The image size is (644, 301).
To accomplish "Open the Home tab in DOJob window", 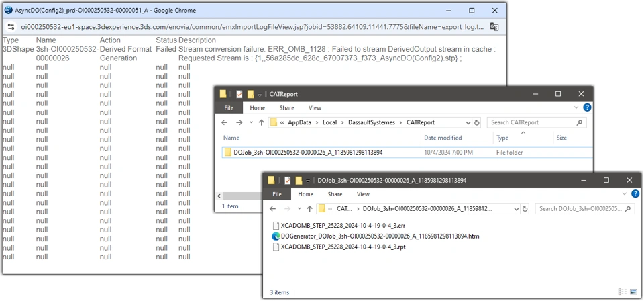I will (x=306, y=194).
